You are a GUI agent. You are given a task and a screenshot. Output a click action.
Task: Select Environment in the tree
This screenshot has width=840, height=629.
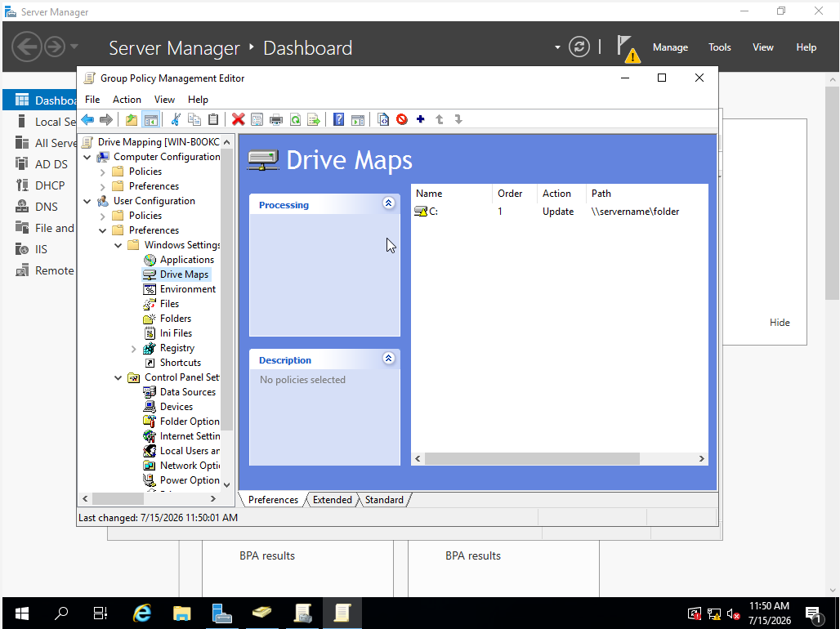coord(187,289)
